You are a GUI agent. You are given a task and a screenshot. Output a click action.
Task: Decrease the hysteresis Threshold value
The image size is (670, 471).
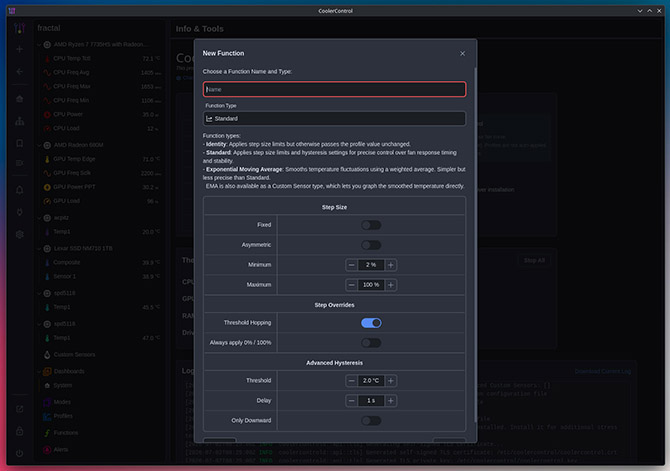351,380
